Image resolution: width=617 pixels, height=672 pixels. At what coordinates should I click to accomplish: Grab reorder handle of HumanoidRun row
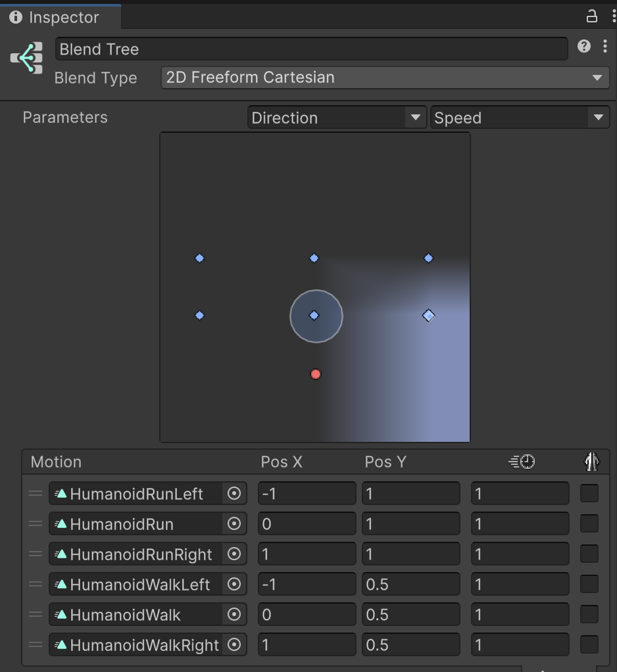36,523
